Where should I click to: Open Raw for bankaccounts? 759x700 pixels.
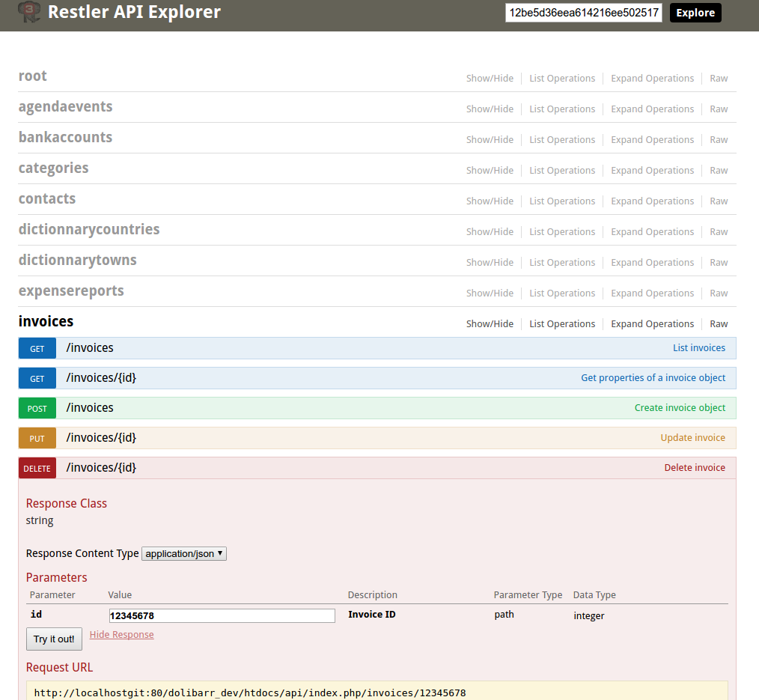coord(719,139)
